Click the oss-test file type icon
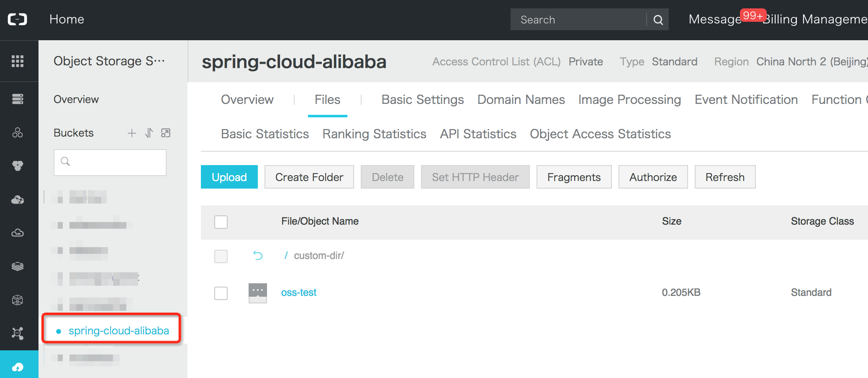This screenshot has height=378, width=868. 258,293
